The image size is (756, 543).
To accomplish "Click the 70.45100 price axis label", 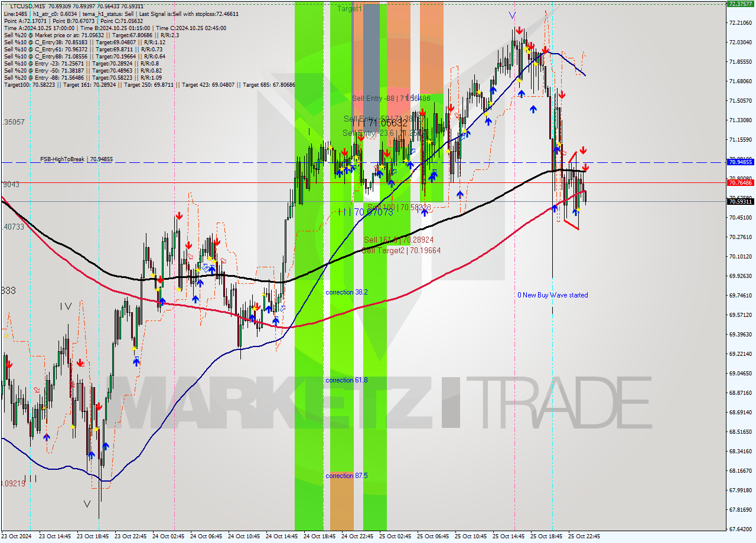I will pyautogui.click(x=741, y=218).
